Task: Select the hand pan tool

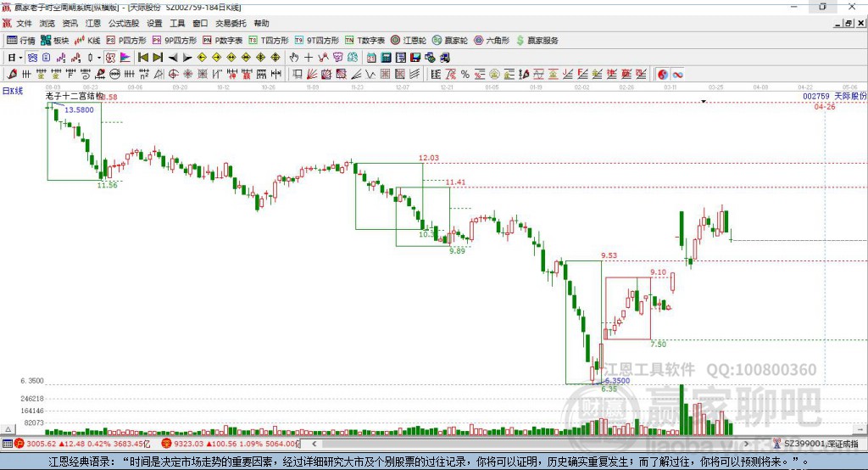Action: pos(294,58)
